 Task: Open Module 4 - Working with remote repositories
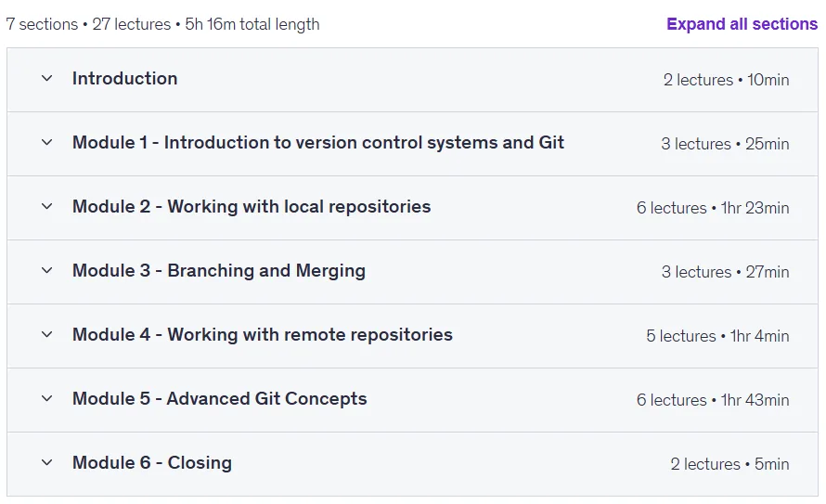point(263,335)
